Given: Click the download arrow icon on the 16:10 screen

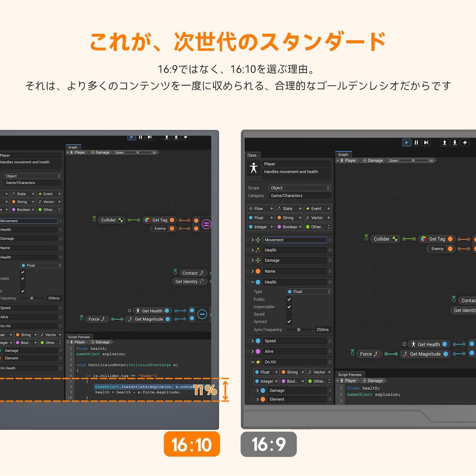Looking at the screenshot, I should (x=176, y=137).
